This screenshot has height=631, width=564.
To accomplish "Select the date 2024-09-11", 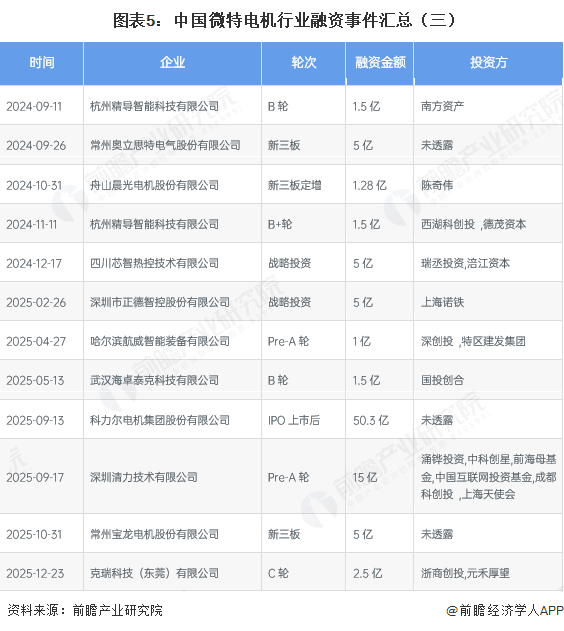I will [34, 107].
